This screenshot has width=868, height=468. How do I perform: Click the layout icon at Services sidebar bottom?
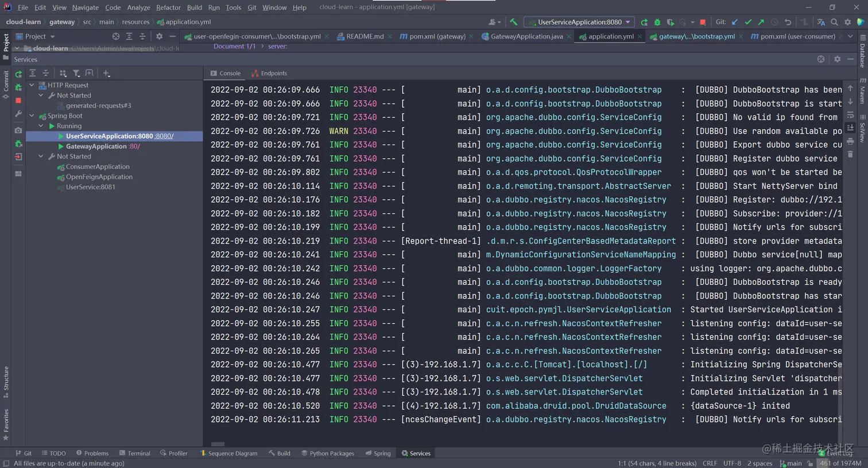18,173
